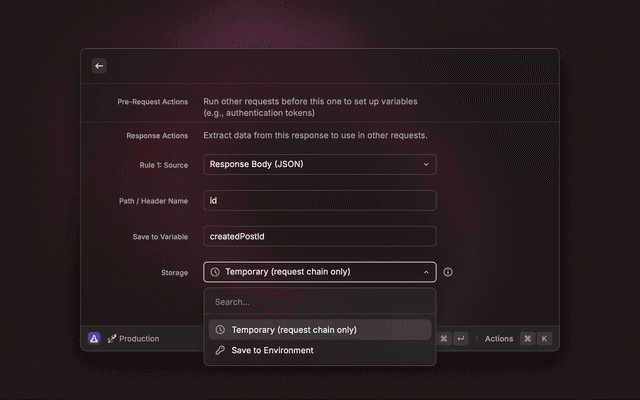
Task: Click the Command key icon beside K
Action: coord(527,339)
